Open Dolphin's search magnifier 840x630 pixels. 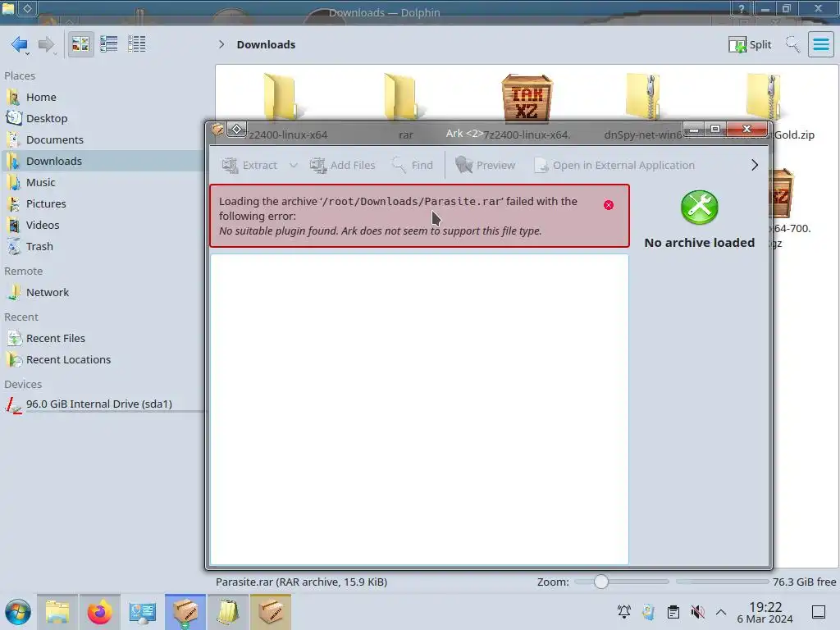[792, 44]
